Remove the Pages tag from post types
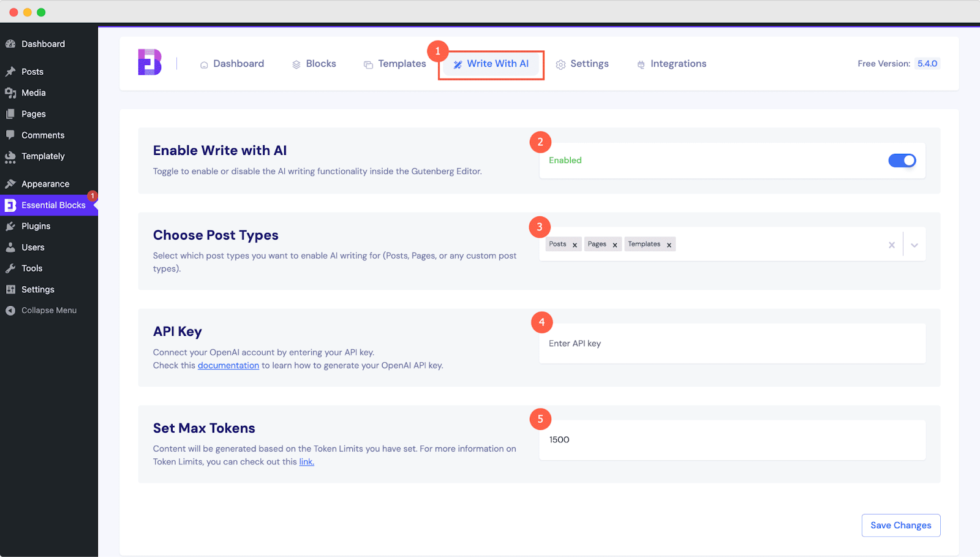Viewport: 980px width, 557px height. point(614,245)
